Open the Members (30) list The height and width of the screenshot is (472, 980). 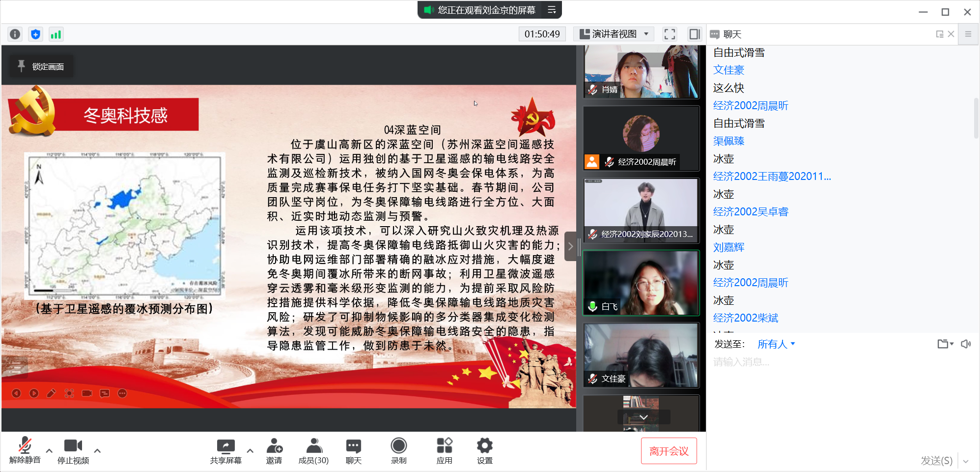coord(313,451)
